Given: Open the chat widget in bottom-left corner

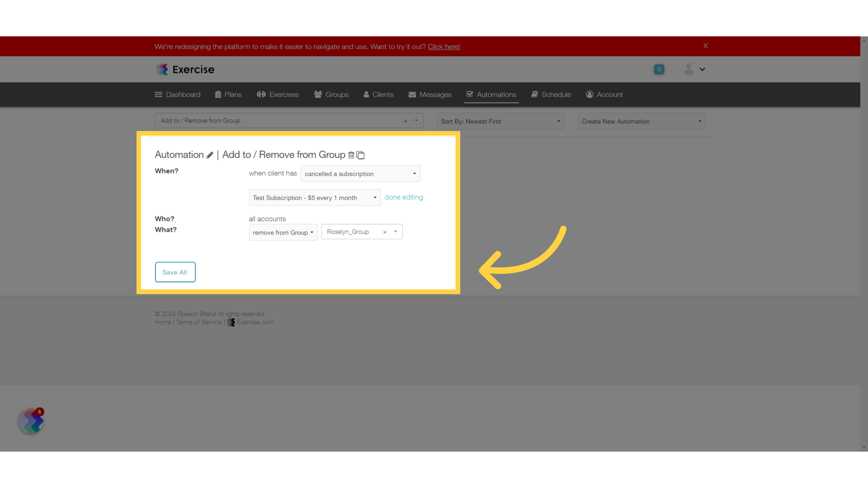Looking at the screenshot, I should coord(31,421).
